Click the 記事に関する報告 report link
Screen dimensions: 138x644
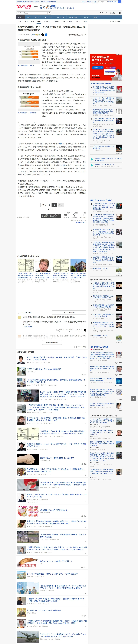pyautogui.click(x=23, y=217)
